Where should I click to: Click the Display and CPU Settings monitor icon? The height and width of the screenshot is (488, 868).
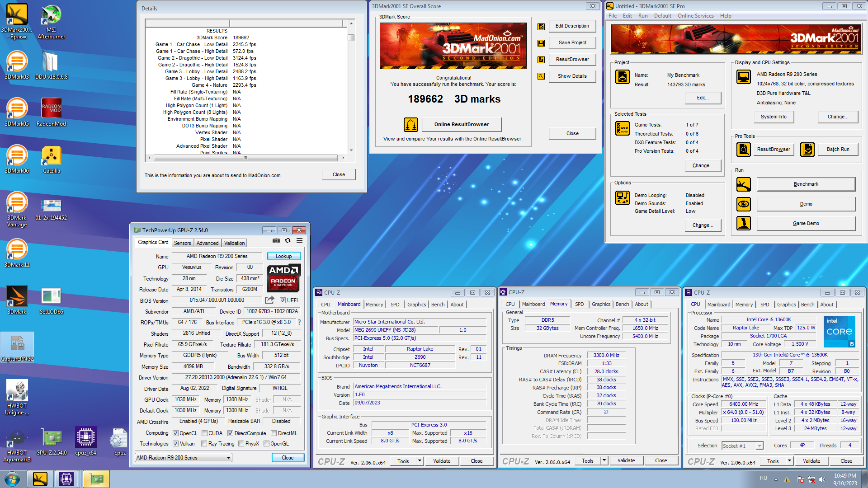click(744, 77)
